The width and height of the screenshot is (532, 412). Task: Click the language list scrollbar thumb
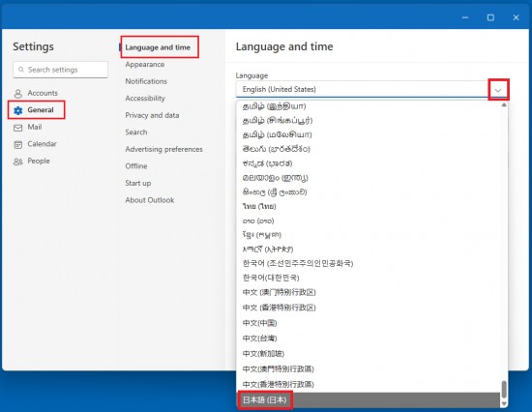504,389
